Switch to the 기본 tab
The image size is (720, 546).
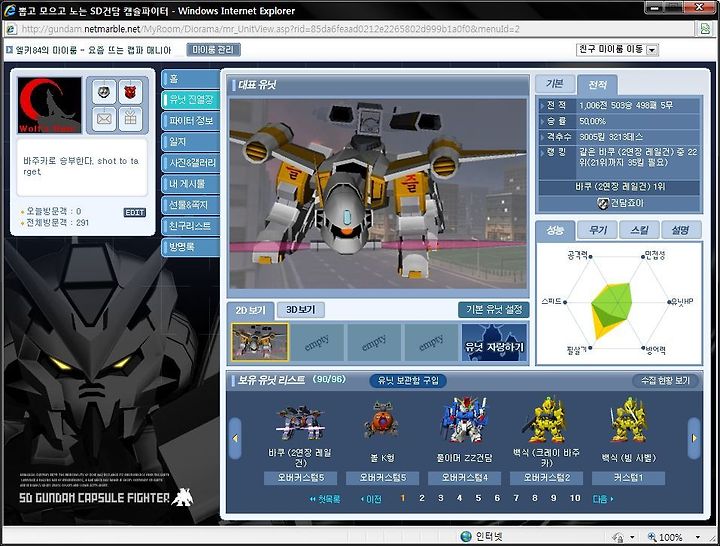555,84
